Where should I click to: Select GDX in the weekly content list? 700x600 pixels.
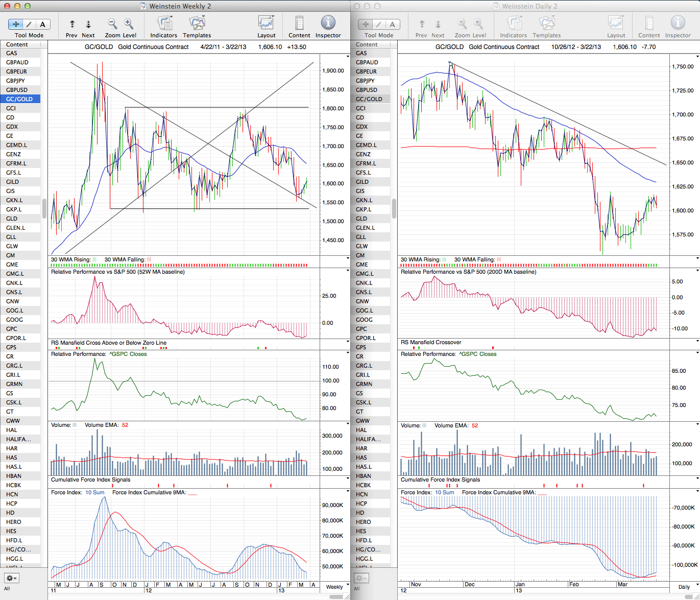[x=12, y=127]
